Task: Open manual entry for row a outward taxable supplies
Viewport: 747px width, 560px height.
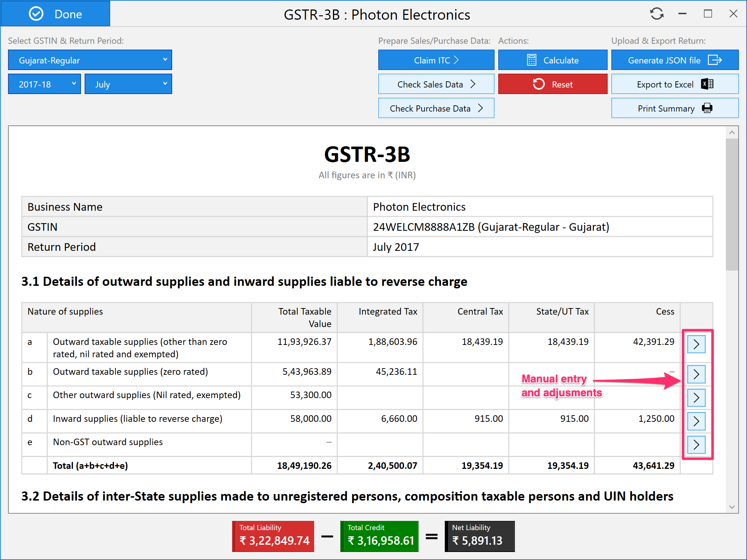Action: (x=696, y=345)
